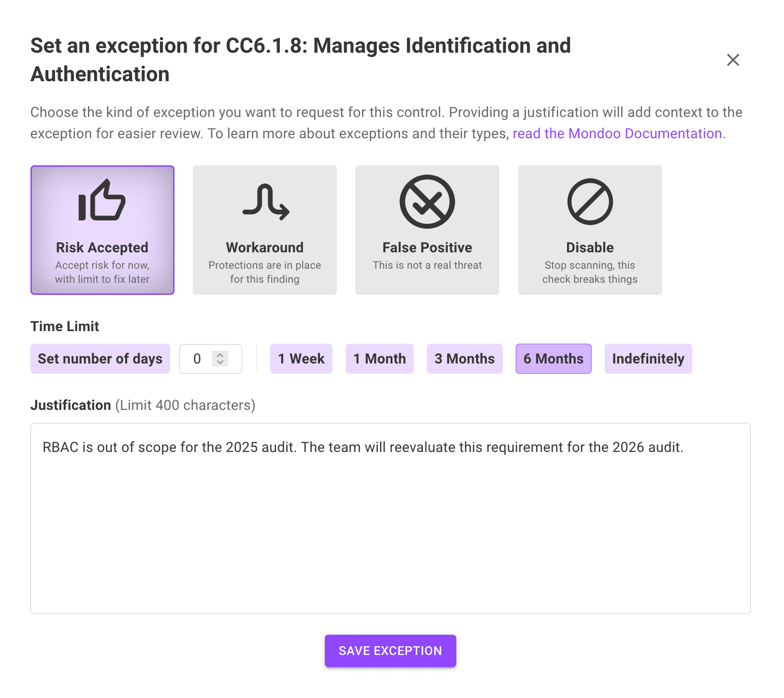Click the close X icon on the dialog
Viewport: 784px width, 698px height.
(733, 60)
